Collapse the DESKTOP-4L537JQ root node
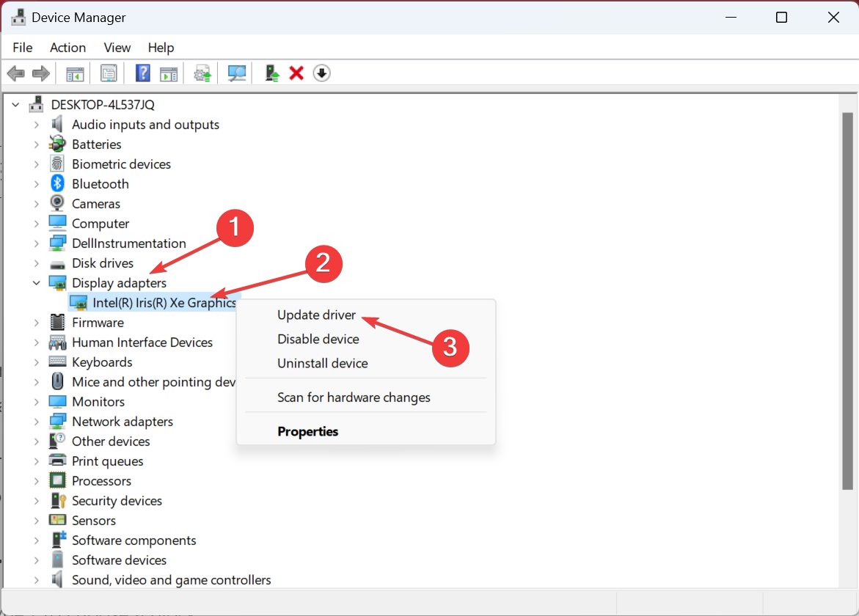Viewport: 859px width, 616px height. pyautogui.click(x=16, y=104)
